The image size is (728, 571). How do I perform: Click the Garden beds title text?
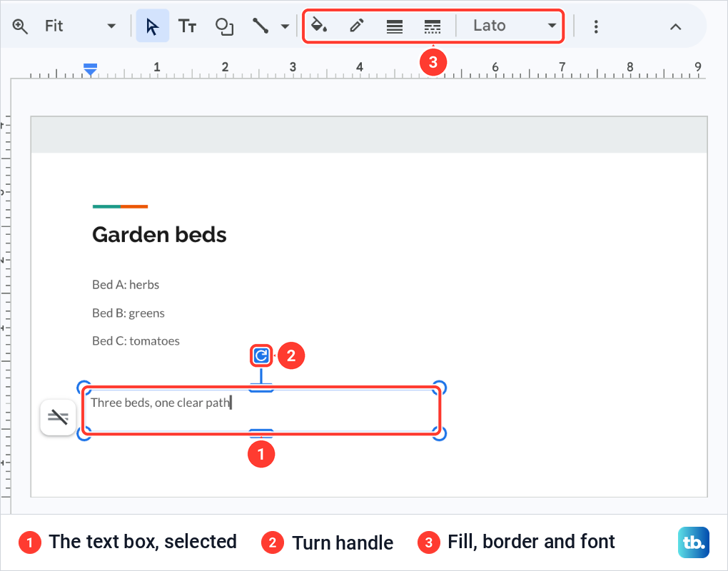[159, 235]
